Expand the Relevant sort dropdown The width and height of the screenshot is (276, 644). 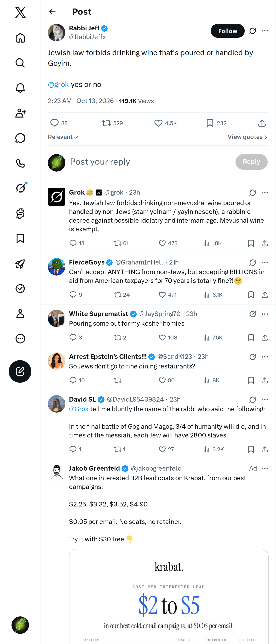(63, 137)
